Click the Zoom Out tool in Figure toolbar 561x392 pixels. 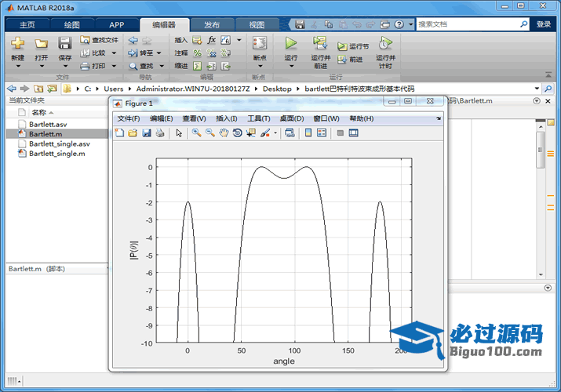(x=209, y=133)
